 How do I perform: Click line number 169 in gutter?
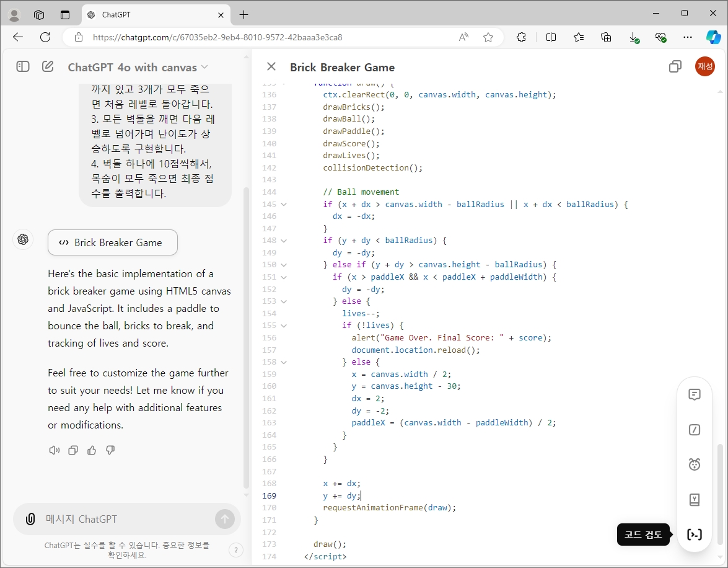[x=270, y=496]
